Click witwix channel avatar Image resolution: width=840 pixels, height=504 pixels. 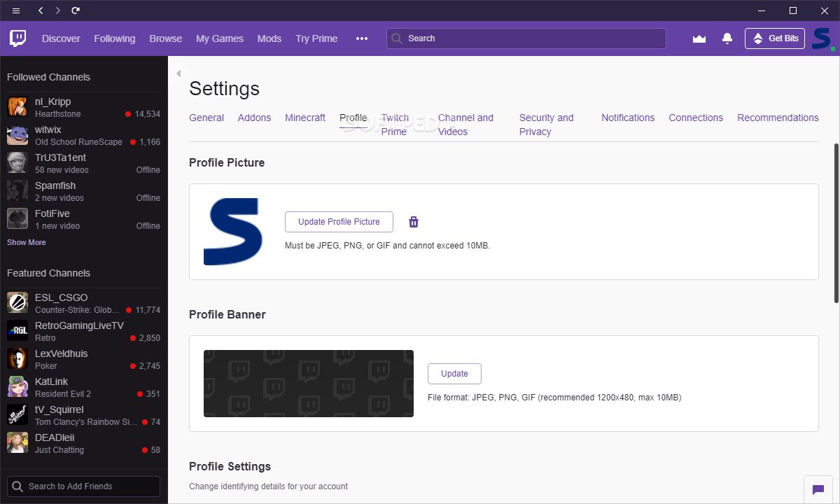pos(17,135)
